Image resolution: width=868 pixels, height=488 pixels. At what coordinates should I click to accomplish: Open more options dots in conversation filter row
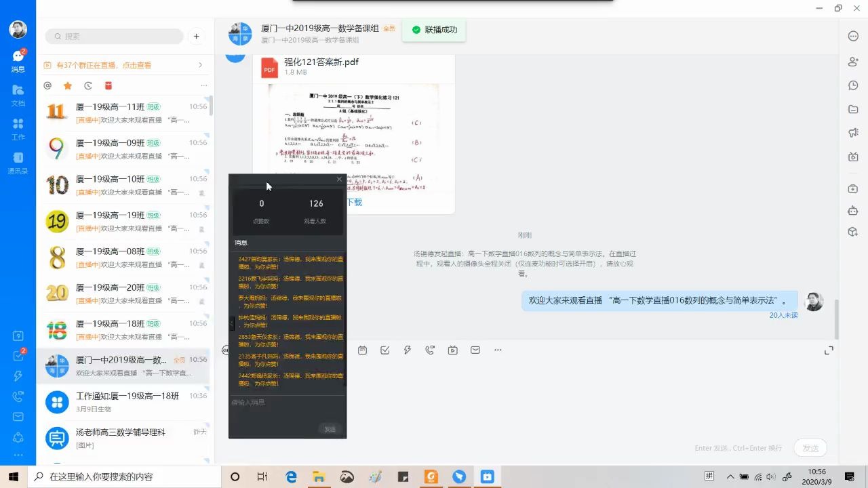pyautogui.click(x=204, y=85)
